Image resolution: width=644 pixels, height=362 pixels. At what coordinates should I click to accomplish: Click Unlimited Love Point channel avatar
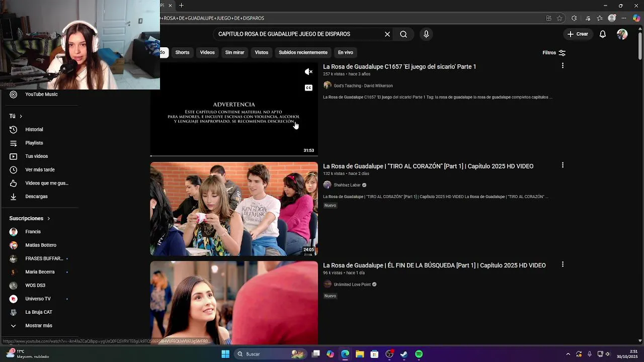click(x=328, y=284)
